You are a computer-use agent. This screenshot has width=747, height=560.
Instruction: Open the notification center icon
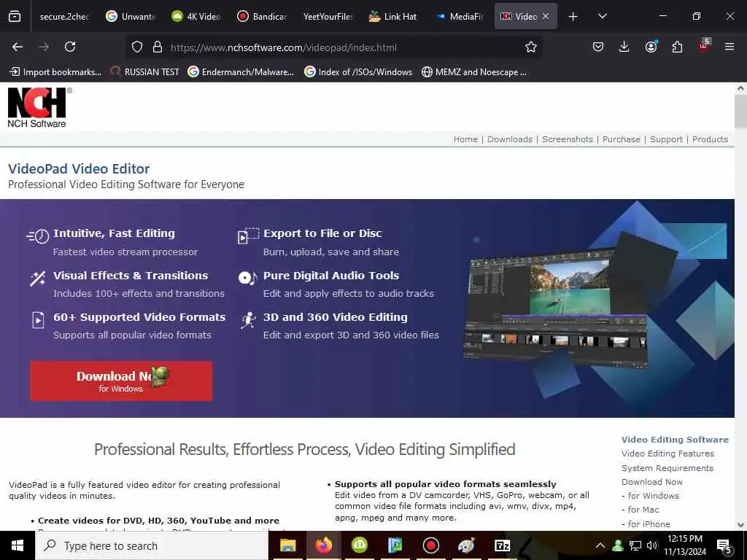[x=724, y=547]
